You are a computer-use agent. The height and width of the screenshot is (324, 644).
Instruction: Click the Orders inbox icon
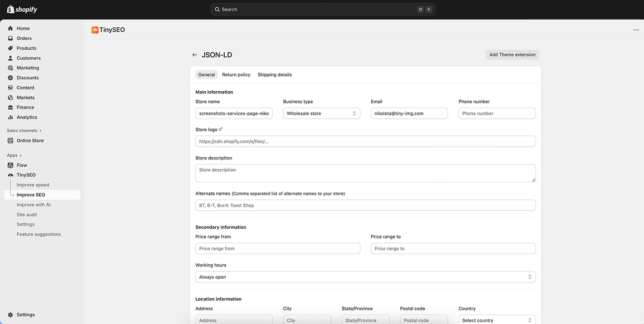pyautogui.click(x=10, y=38)
